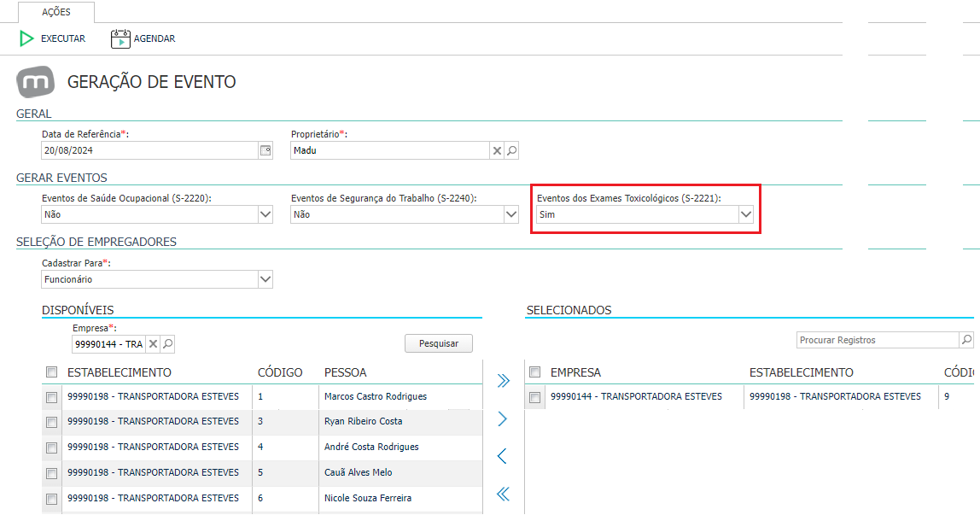Viewport: 980px width, 515px height.
Task: Click the Proprietário field containing Madu
Action: pos(390,150)
